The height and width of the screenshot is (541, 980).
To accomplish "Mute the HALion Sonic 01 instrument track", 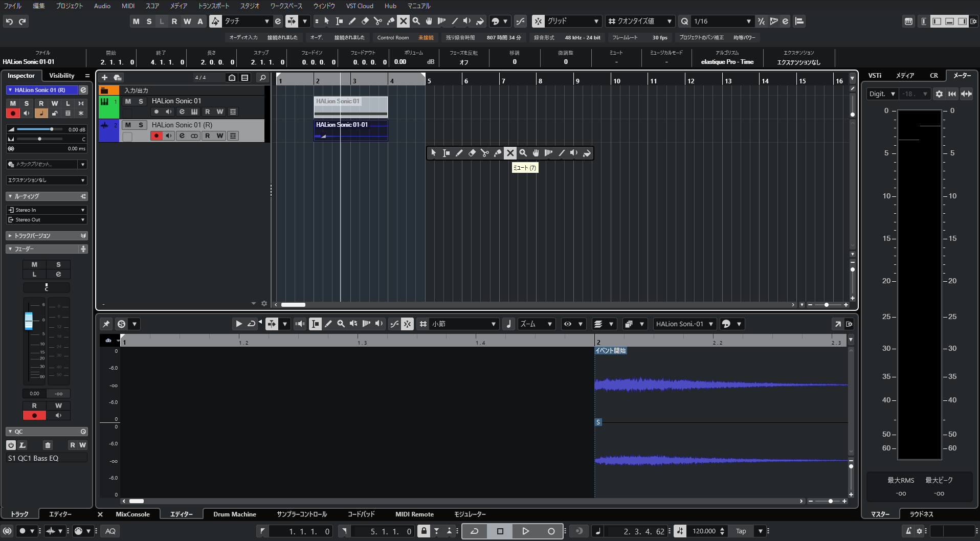I will 128,101.
